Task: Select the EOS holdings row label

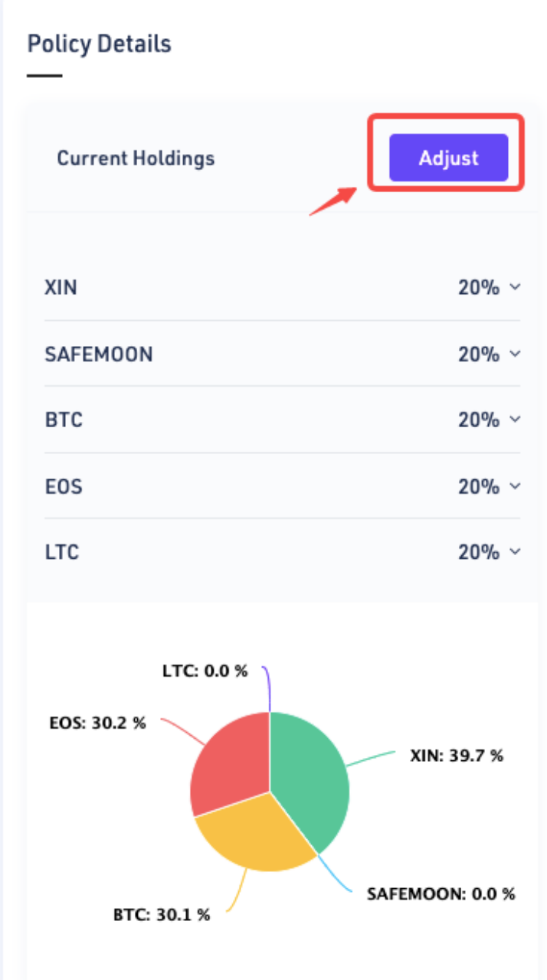Action: (64, 486)
